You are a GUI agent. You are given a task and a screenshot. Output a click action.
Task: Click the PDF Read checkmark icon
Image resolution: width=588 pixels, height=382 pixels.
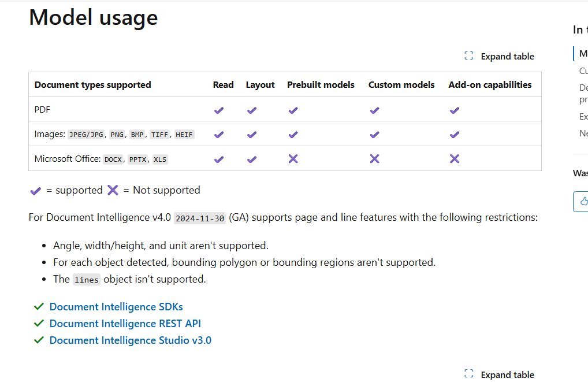click(218, 110)
